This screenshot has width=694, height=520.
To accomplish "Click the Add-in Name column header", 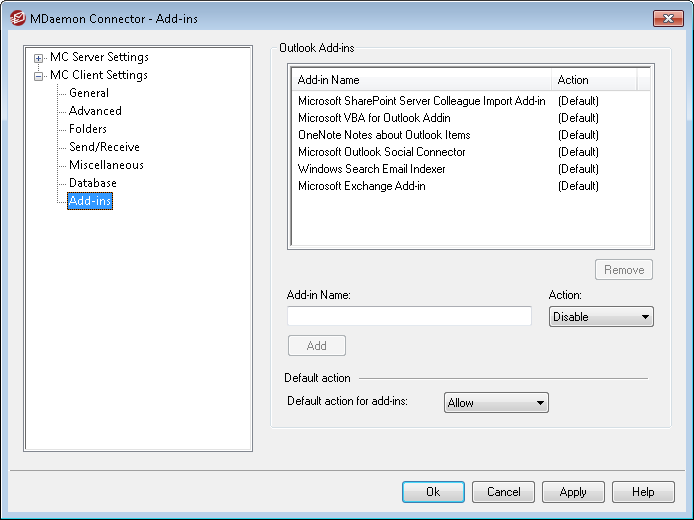I will coord(421,80).
